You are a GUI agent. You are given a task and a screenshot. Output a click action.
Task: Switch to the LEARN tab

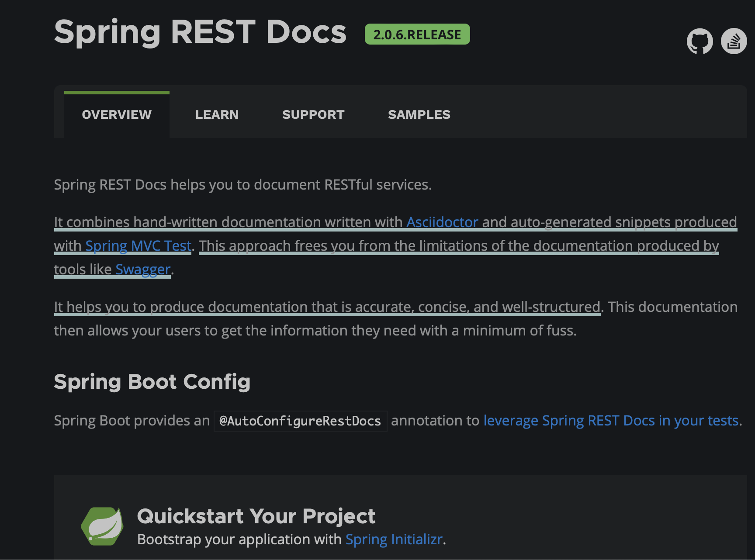pos(217,114)
